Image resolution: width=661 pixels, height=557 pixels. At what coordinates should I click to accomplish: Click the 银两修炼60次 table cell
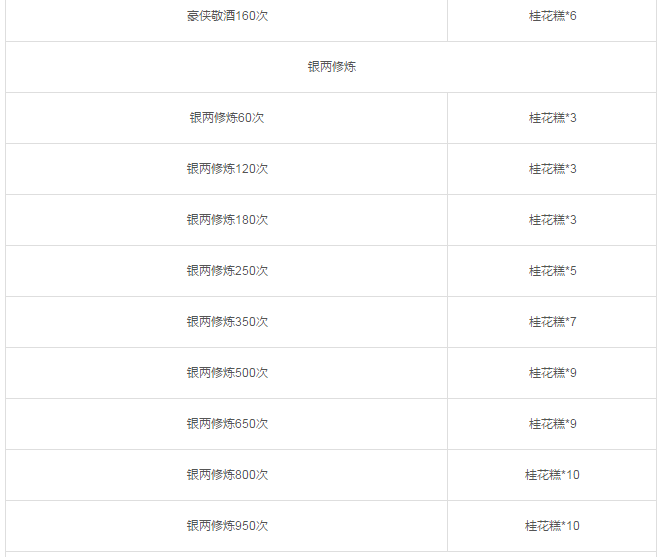[227, 118]
